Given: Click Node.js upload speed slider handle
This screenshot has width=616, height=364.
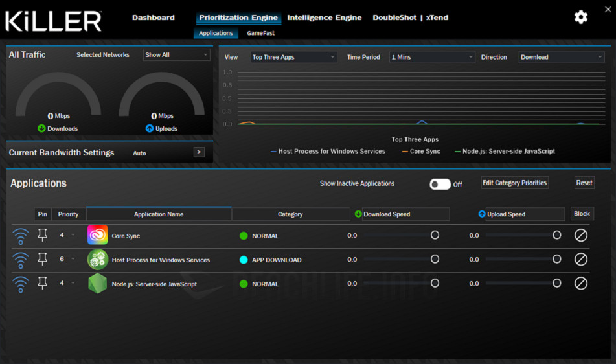Looking at the screenshot, I should click(x=556, y=283).
